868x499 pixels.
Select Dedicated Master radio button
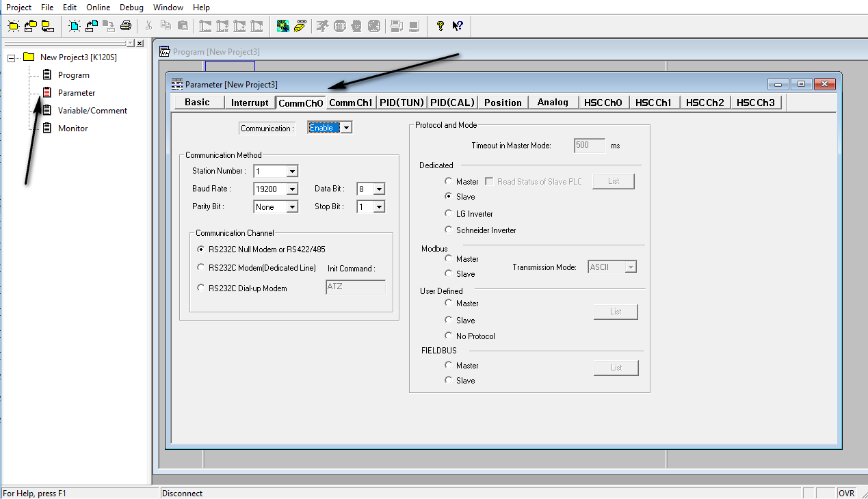click(x=449, y=182)
